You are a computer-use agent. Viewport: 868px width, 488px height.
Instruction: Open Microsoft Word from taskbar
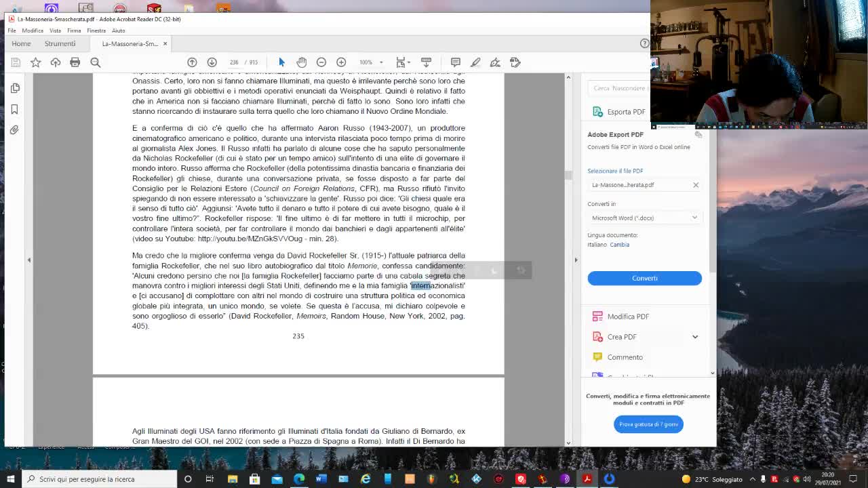[321, 479]
